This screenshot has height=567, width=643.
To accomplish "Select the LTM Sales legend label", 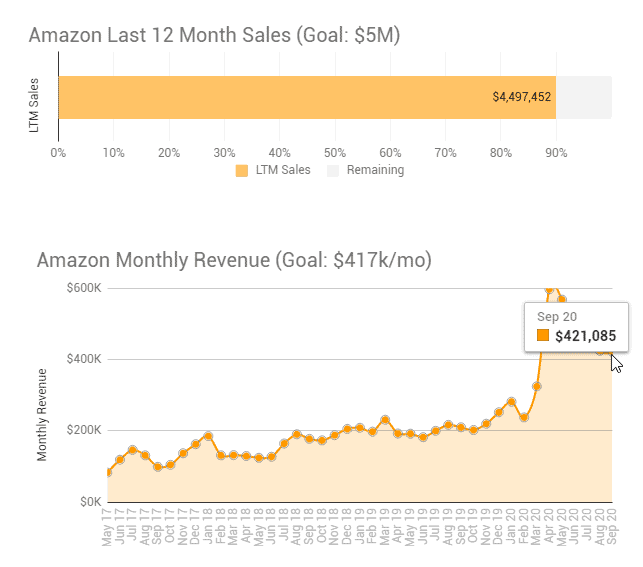I will (282, 170).
